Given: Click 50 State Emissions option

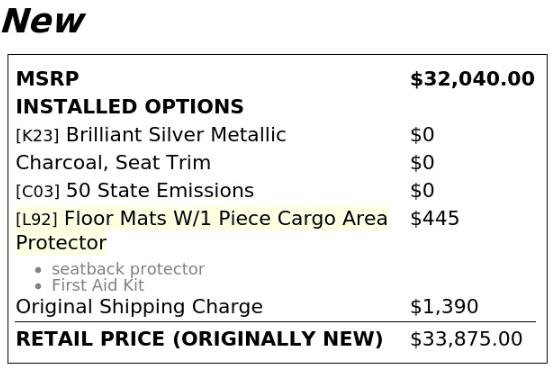Looking at the screenshot, I should pos(160,191).
